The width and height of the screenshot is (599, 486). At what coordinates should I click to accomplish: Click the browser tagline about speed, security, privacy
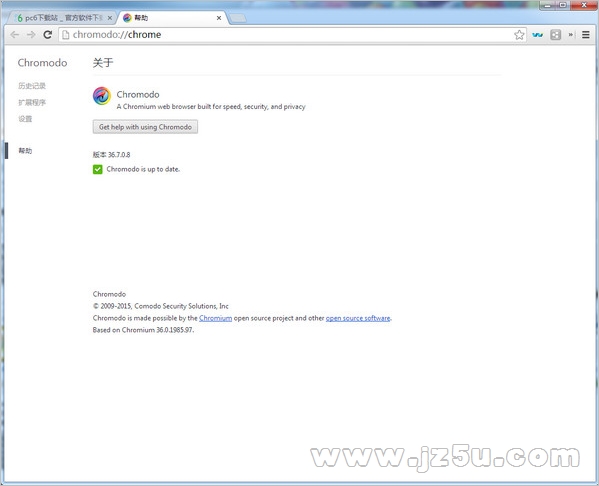[x=211, y=107]
